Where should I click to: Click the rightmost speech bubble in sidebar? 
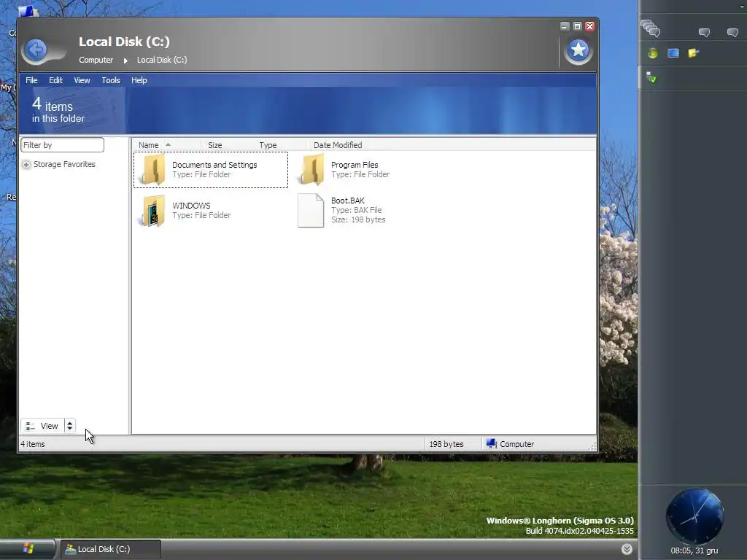[x=732, y=32]
